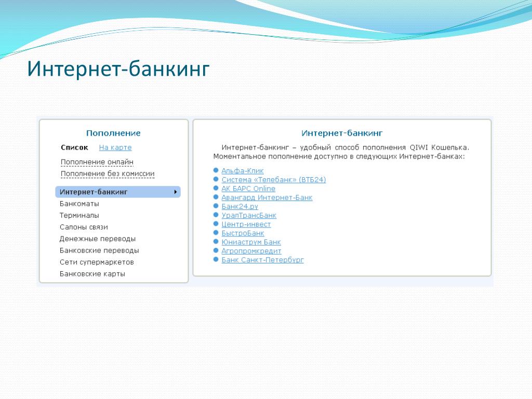Select the Список tab

(74, 148)
